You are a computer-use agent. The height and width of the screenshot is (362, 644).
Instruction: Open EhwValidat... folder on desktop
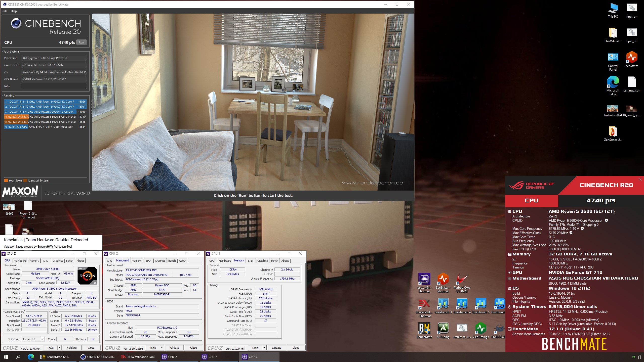coord(613,35)
